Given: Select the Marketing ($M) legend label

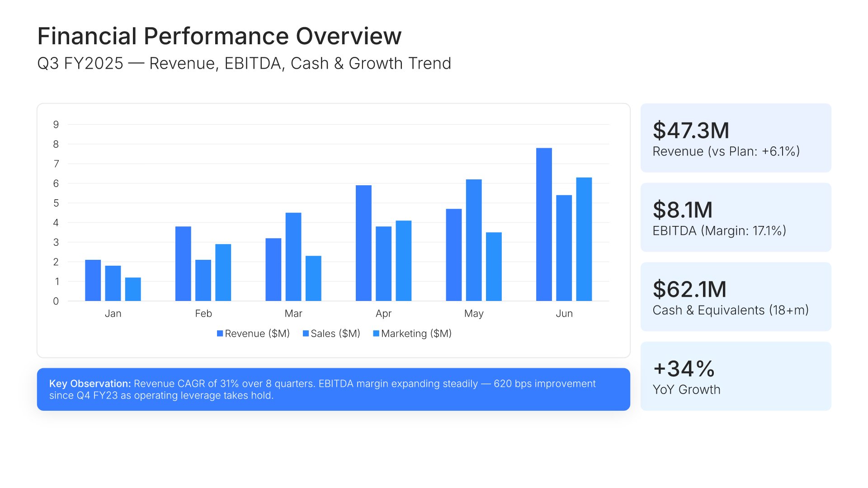Looking at the screenshot, I should [x=416, y=333].
